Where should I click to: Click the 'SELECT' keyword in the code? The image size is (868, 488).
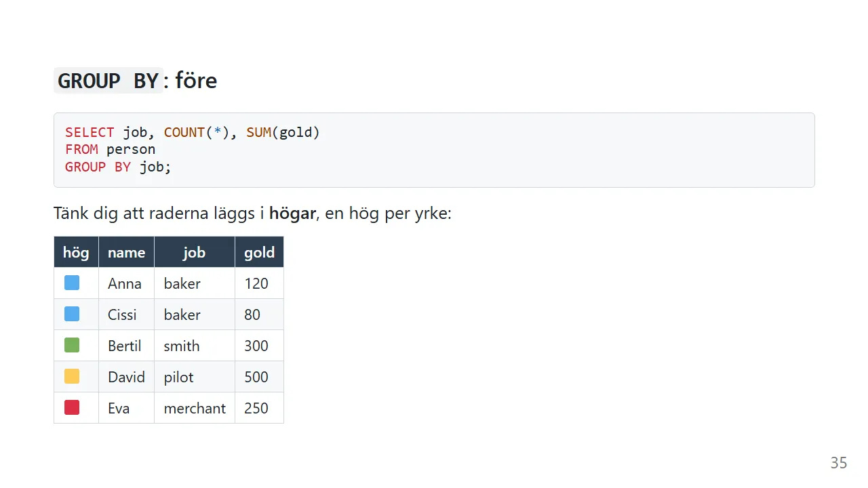[x=90, y=132]
